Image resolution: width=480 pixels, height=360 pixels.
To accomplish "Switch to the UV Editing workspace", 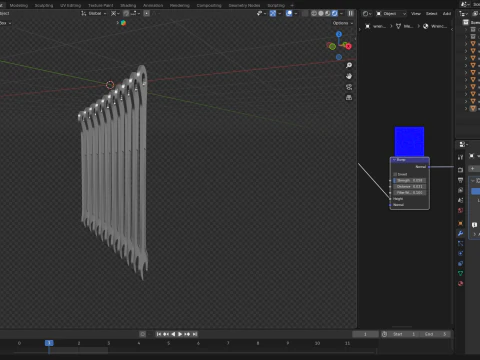I will coord(70,5).
